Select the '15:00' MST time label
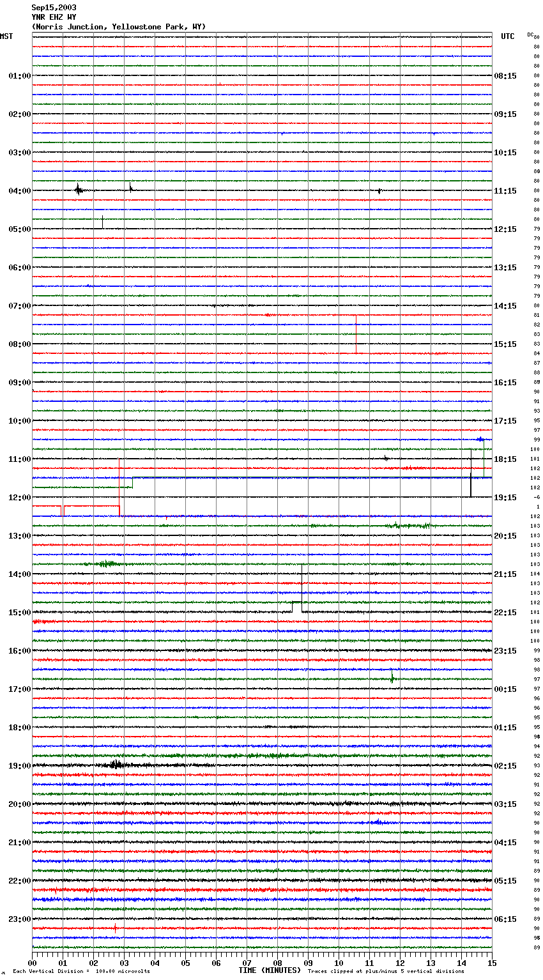Screen dimensions: 543x980 point(20,613)
